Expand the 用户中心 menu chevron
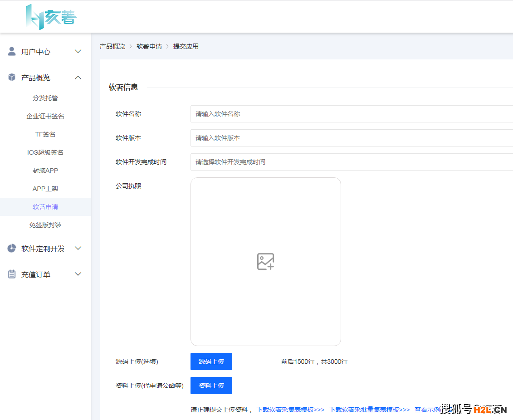The height and width of the screenshot is (420, 513). tap(78, 51)
